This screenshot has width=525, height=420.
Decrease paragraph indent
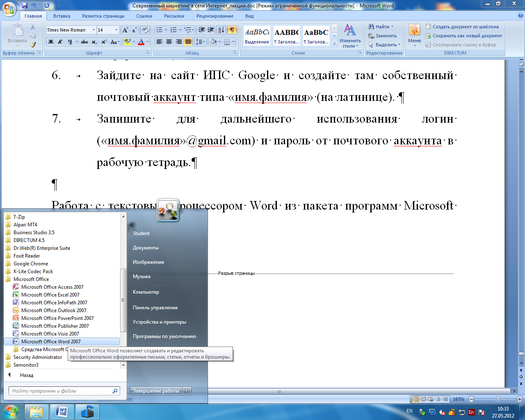[201, 30]
